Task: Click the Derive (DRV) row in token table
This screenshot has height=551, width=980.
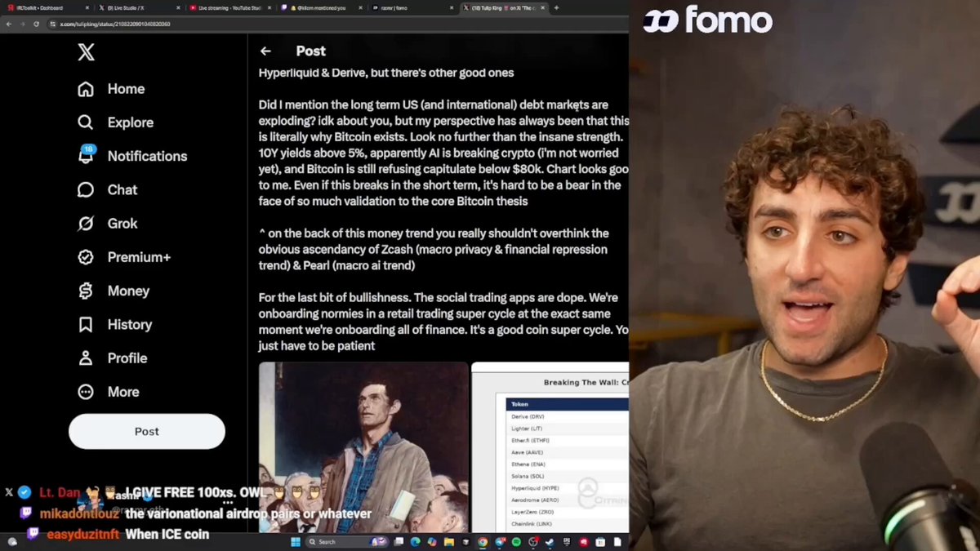Action: click(x=568, y=416)
